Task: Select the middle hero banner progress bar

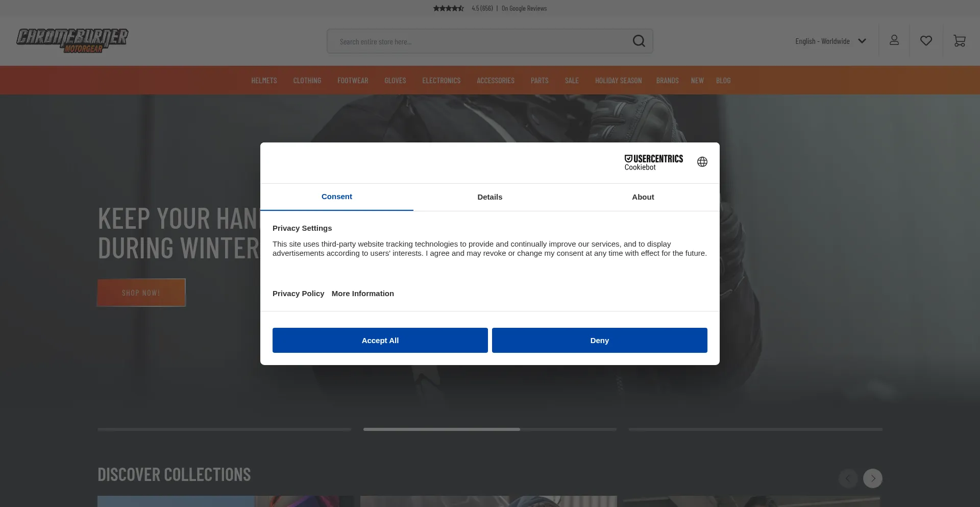Action: [x=489, y=429]
